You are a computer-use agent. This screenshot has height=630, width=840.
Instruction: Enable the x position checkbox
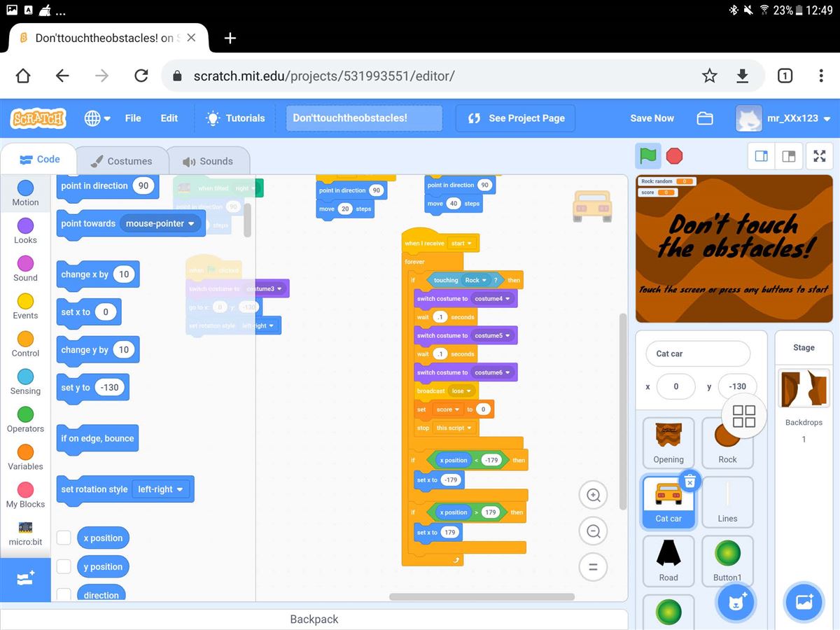64,538
